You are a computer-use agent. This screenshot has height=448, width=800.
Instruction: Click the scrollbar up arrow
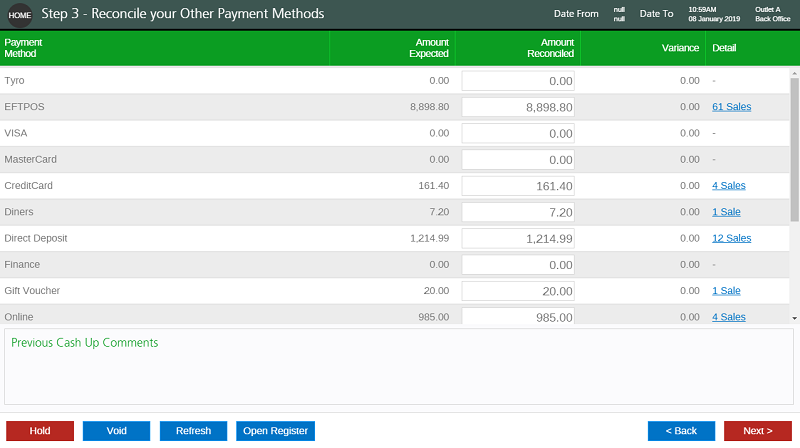[794, 74]
